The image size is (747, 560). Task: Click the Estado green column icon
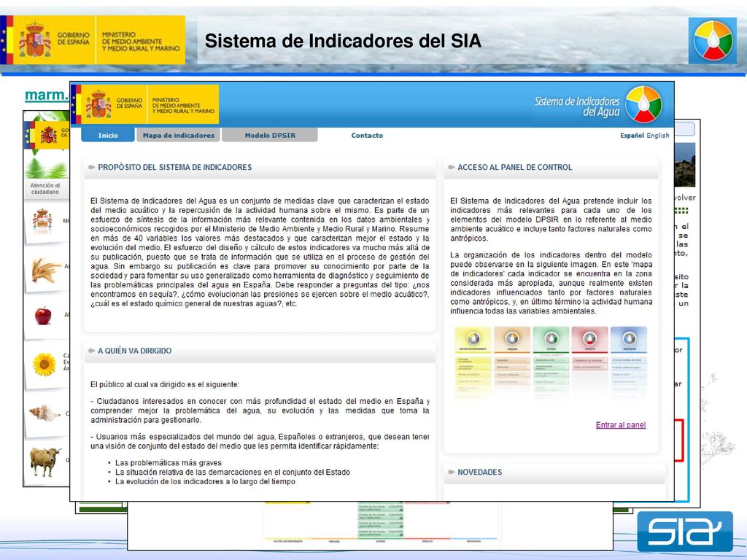[551, 338]
